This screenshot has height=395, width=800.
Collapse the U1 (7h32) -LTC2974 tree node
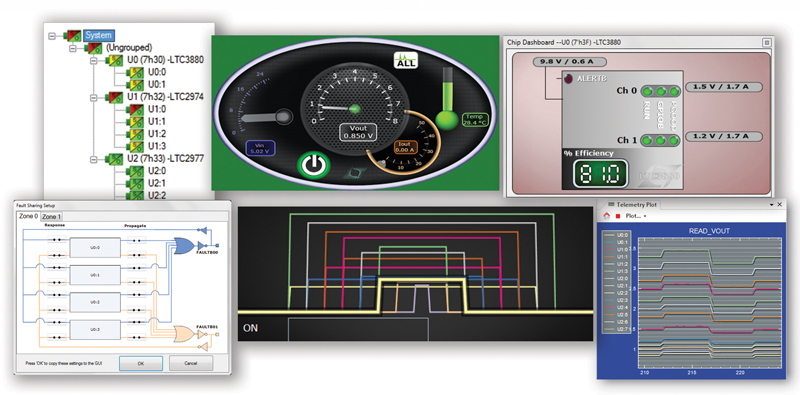(93, 97)
